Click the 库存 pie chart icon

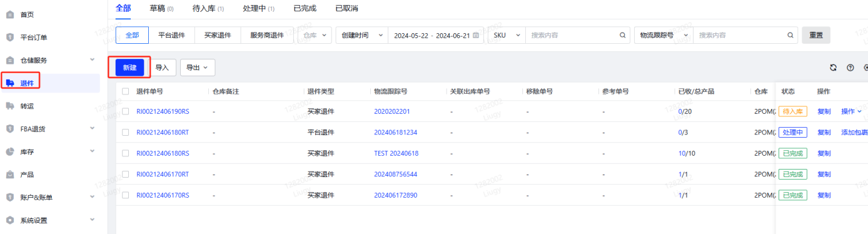click(x=10, y=151)
